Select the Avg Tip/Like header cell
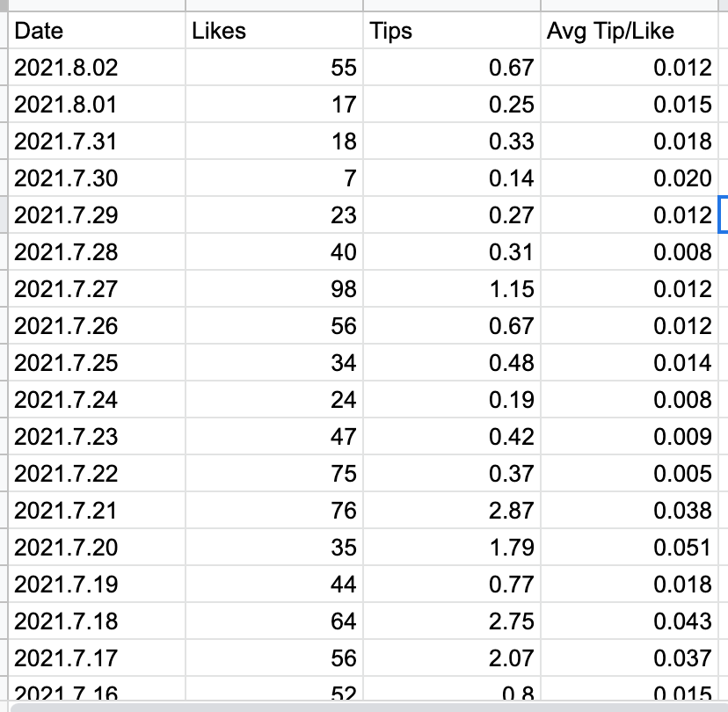The height and width of the screenshot is (712, 728). [x=630, y=30]
